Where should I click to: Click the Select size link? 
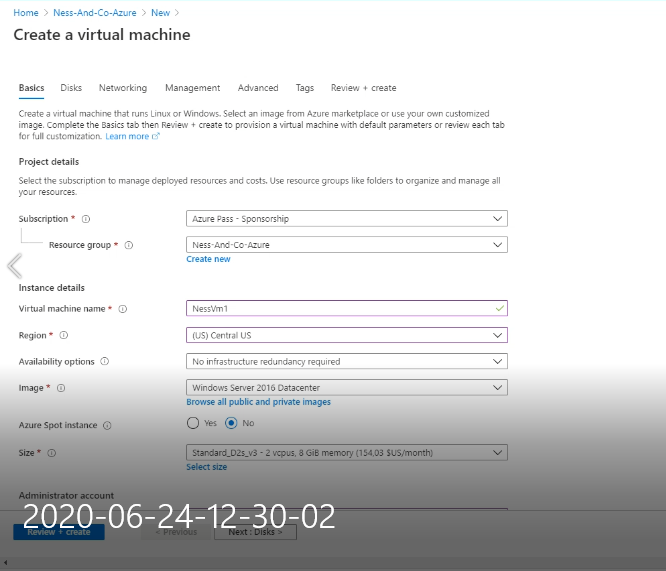coord(206,467)
